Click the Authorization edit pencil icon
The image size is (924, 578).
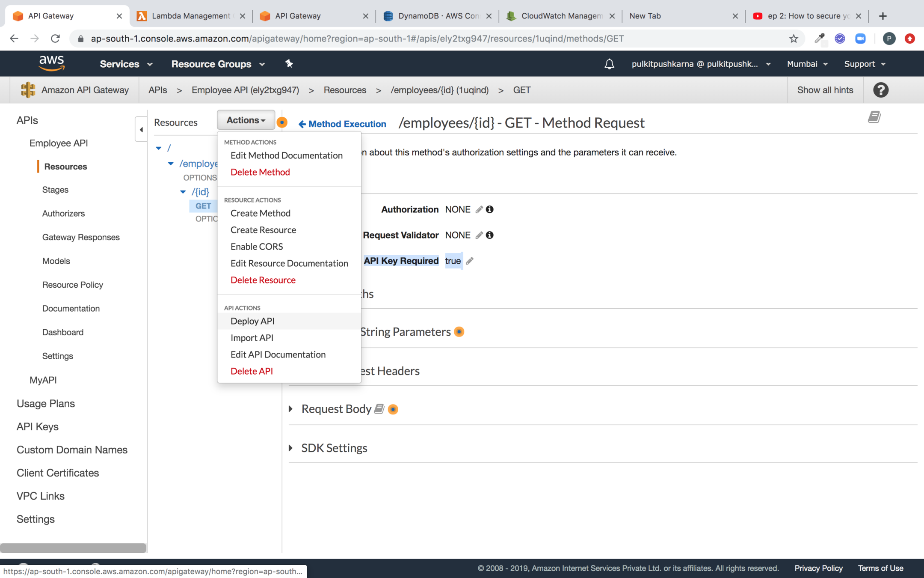tap(479, 209)
